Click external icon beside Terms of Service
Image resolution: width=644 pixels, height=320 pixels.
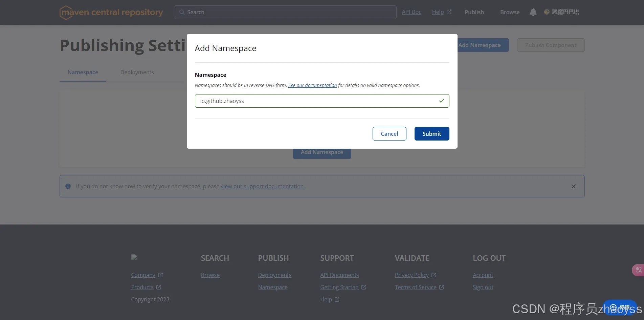click(442, 287)
